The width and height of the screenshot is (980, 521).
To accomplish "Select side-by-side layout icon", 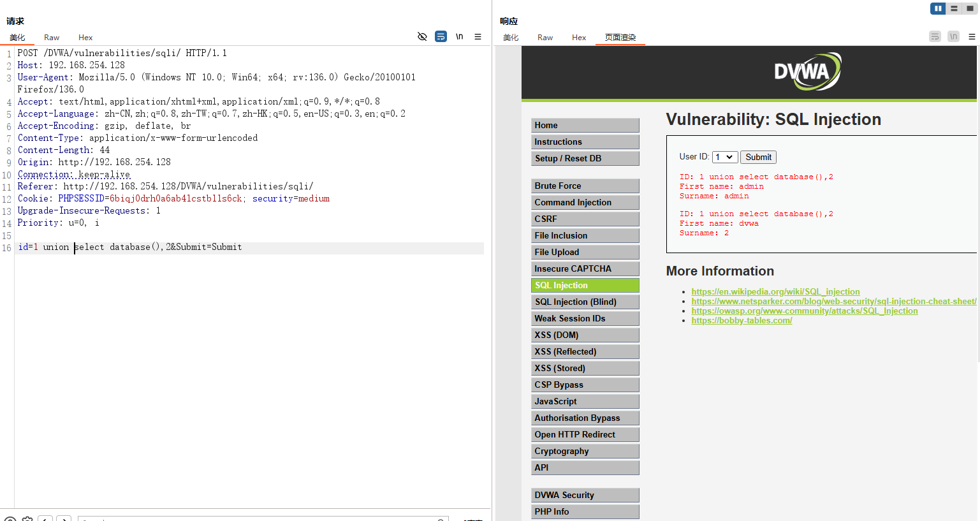I will [938, 8].
